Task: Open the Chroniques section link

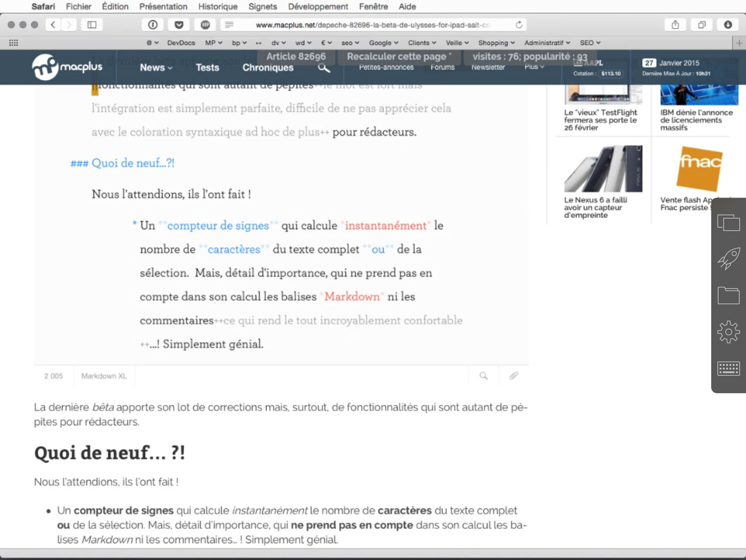Action: (x=268, y=68)
